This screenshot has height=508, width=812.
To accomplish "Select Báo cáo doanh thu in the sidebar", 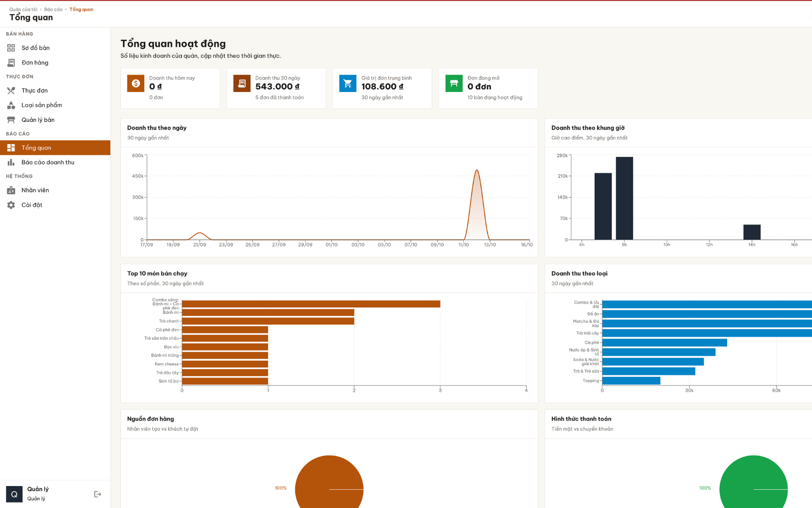I will [x=55, y=163].
